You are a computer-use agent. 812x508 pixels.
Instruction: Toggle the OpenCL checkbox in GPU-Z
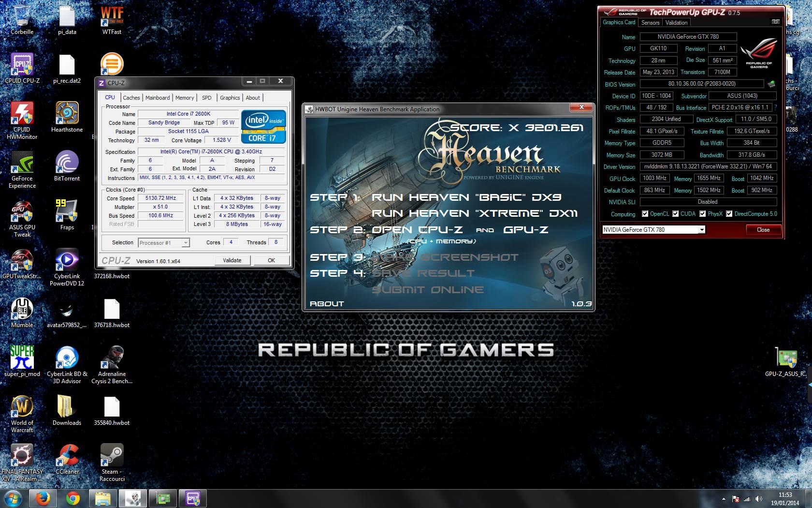(x=645, y=214)
